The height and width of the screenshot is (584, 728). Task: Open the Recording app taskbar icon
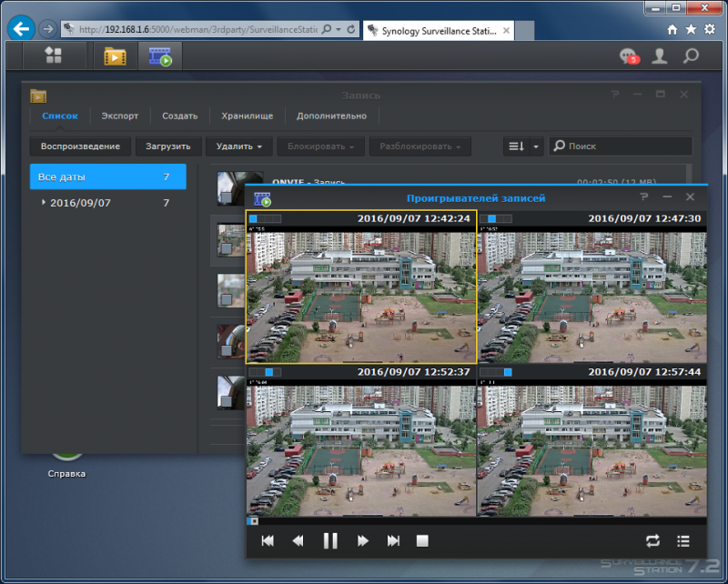[x=115, y=55]
